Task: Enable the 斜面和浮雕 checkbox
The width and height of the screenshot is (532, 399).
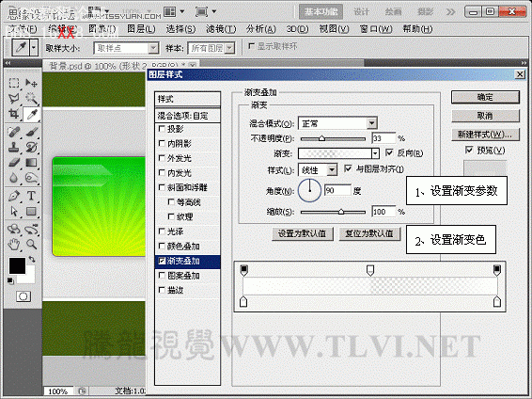Action: click(162, 187)
